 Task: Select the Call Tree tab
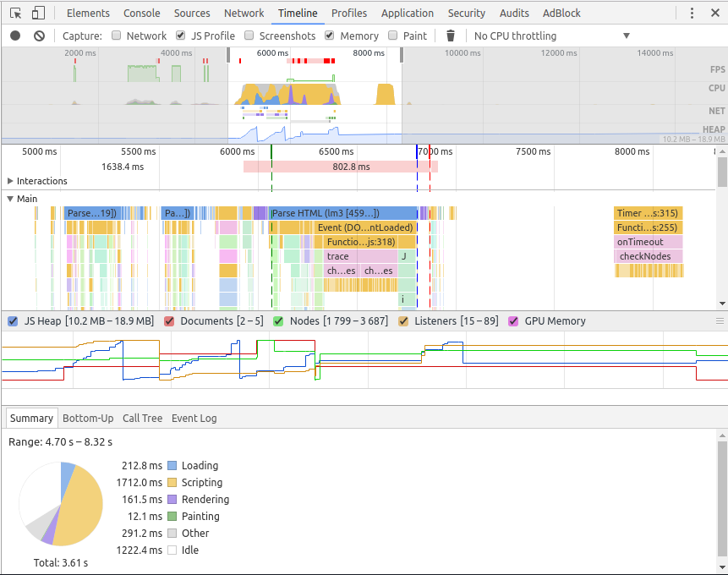(142, 418)
